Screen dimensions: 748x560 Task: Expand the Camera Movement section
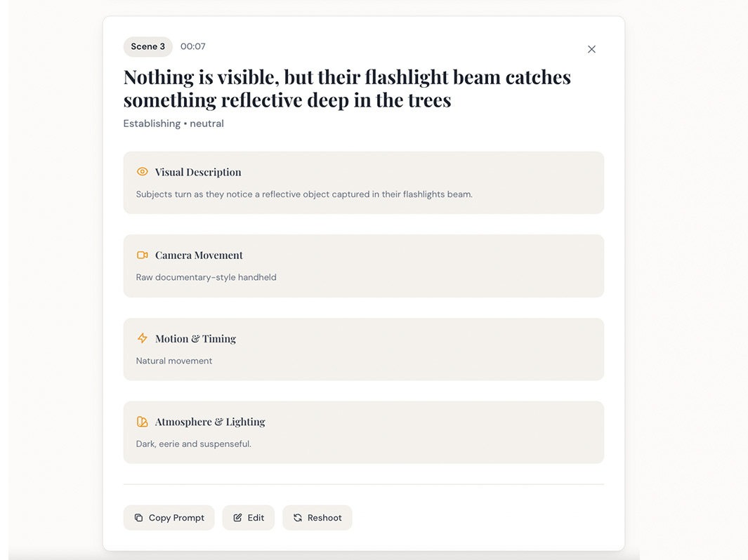pyautogui.click(x=363, y=266)
